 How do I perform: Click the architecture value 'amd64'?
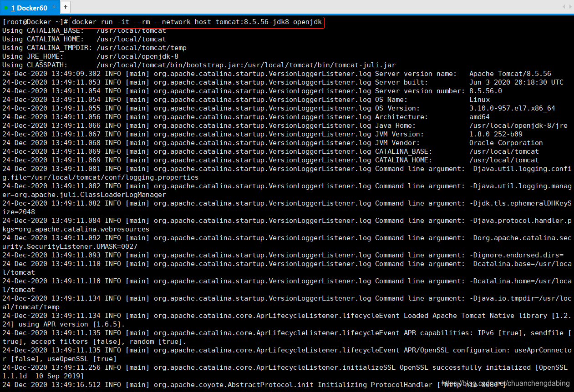point(480,117)
